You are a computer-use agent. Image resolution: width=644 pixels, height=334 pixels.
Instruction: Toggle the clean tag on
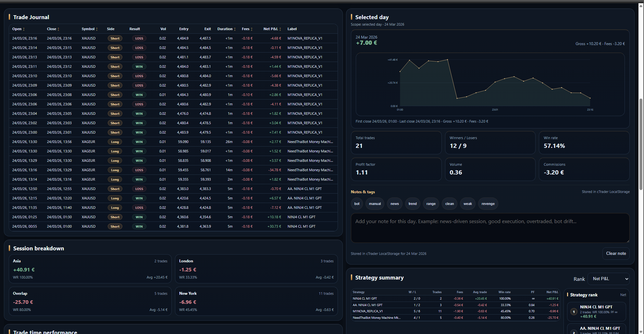tap(449, 204)
